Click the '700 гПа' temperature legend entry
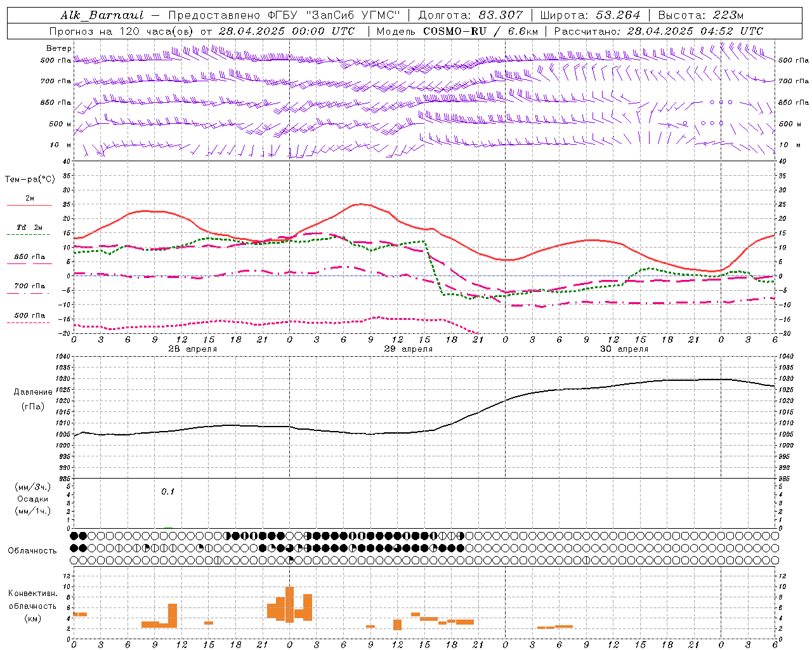Image resolution: width=812 pixels, height=650 pixels. point(30,286)
